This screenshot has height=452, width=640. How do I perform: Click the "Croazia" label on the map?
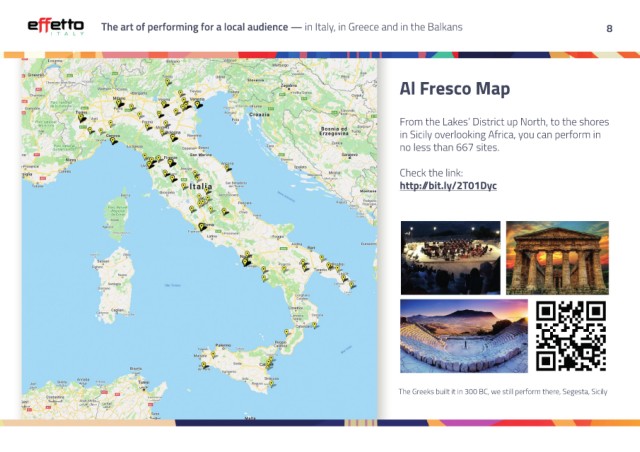click(259, 115)
